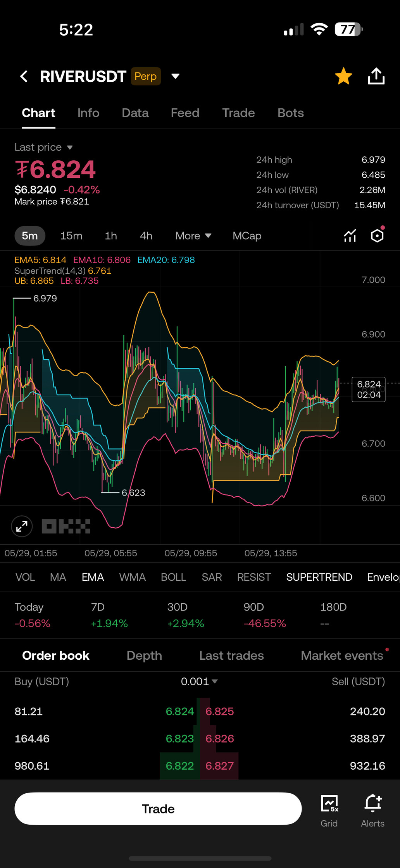Screen dimensions: 400x868
Task: Enable the BOLL indicator
Action: point(174,577)
